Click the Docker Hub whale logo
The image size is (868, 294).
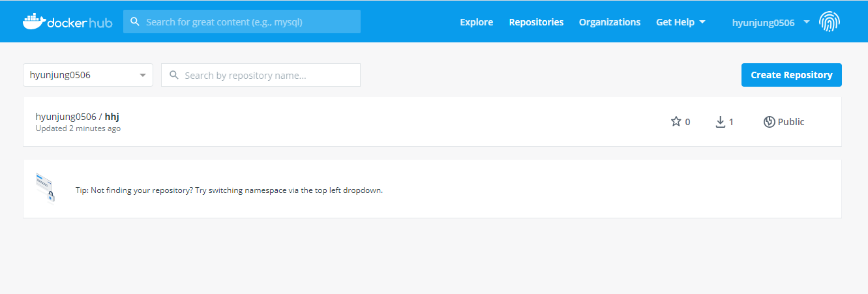(x=67, y=22)
